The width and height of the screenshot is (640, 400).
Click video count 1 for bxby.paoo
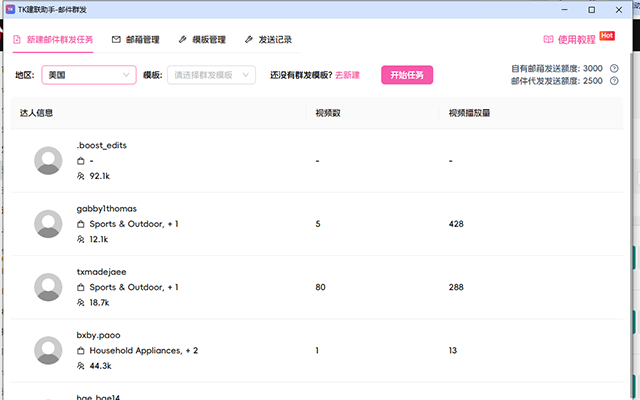tap(317, 350)
